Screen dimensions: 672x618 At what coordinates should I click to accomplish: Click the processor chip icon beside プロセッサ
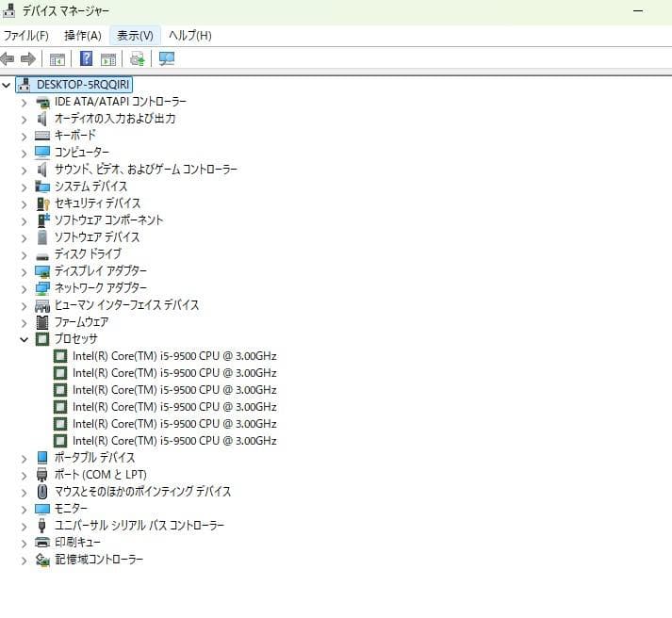click(x=42, y=339)
